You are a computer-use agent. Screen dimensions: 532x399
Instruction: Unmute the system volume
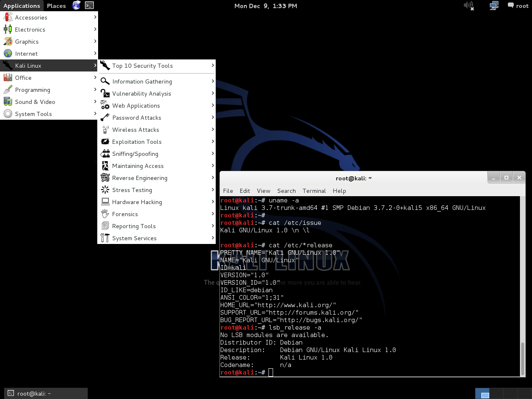pyautogui.click(x=469, y=5)
